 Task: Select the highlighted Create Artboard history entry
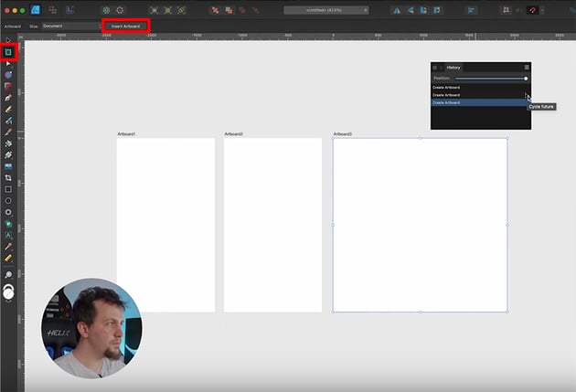coord(479,102)
